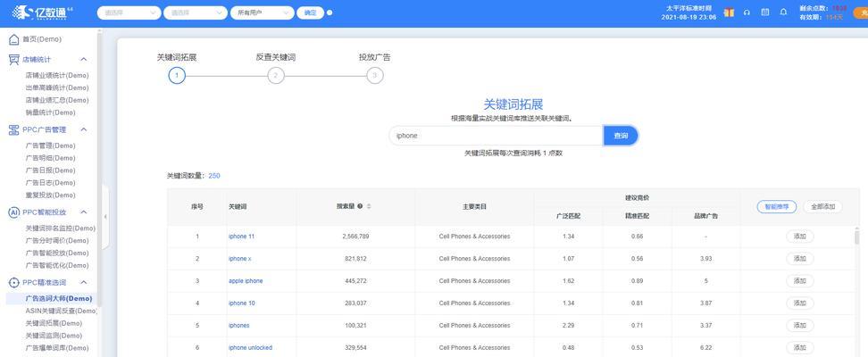
Task: Open 广告分时调价(Demo) menu item
Action: coord(57,241)
